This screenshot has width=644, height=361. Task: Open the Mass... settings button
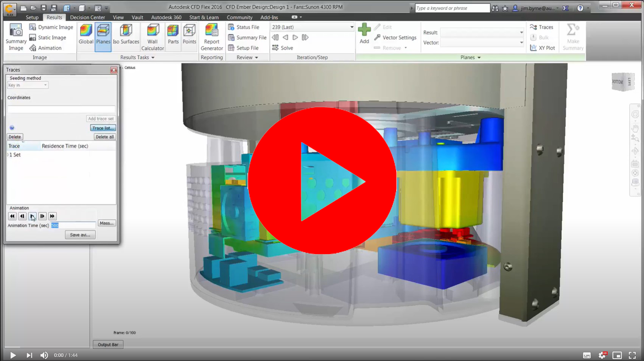click(x=107, y=223)
